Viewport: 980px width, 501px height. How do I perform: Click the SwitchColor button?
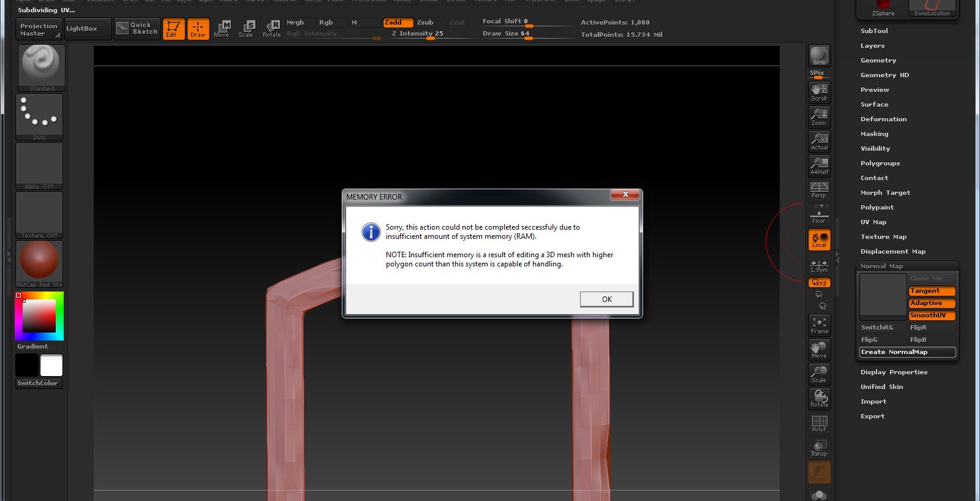click(39, 383)
